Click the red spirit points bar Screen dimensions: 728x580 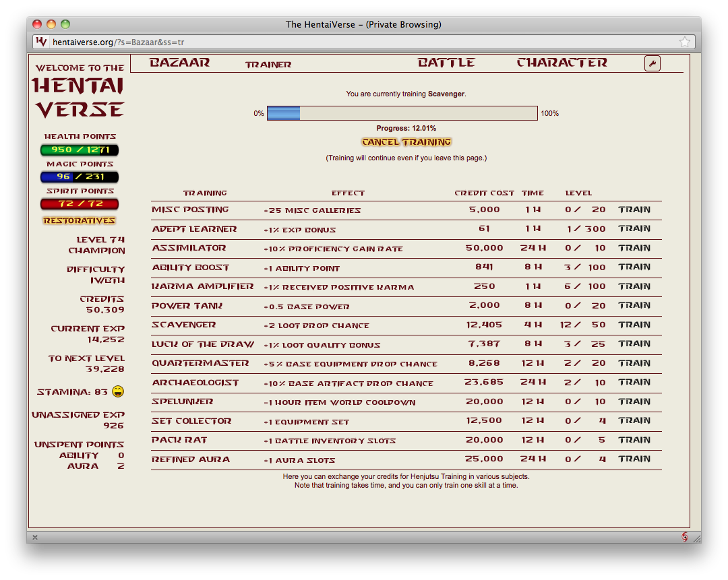[80, 203]
